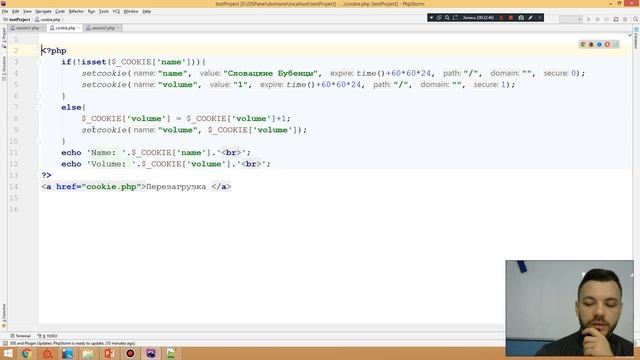The width and height of the screenshot is (640, 360).
Task: Click the Debug button in toolbar
Action: [598, 19]
